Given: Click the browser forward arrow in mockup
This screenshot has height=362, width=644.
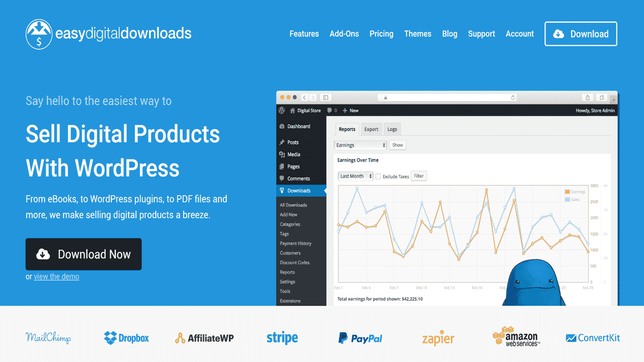Looking at the screenshot, I should tap(313, 97).
